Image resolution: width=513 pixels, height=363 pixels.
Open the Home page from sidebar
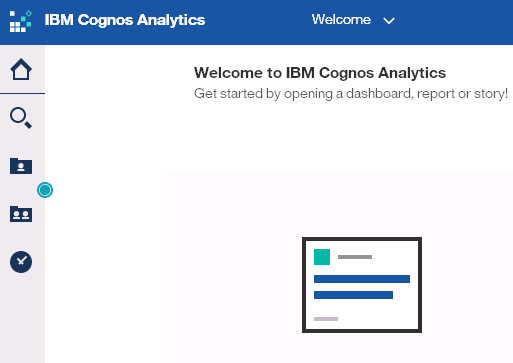[21, 69]
